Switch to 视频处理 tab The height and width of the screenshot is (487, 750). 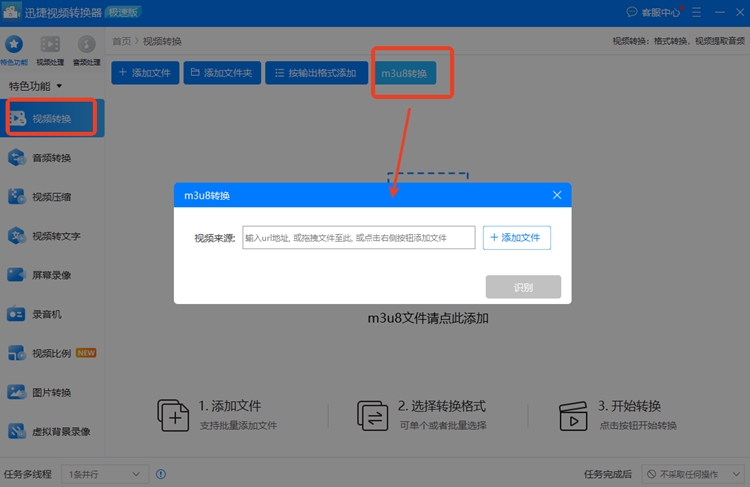(x=50, y=50)
